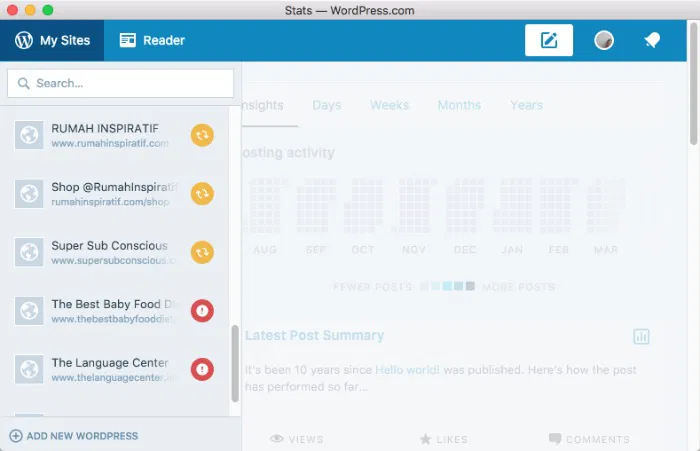Select The Best Baby Food site

coord(114,310)
